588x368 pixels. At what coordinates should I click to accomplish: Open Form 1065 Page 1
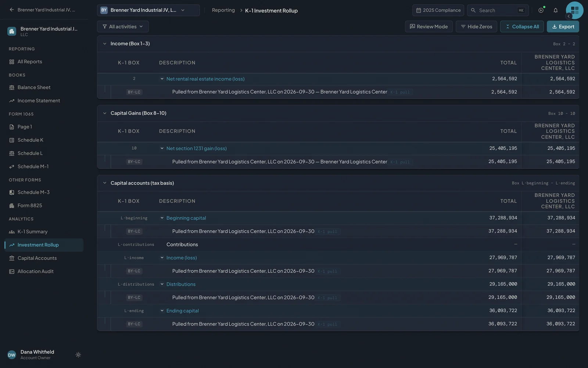pyautogui.click(x=44, y=127)
